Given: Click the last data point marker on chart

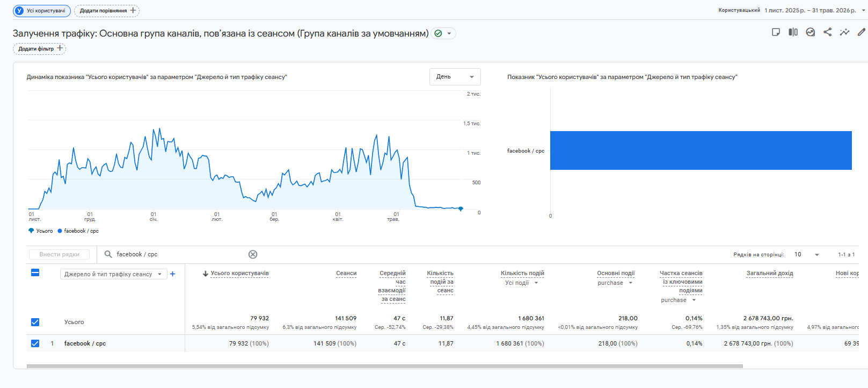Looking at the screenshot, I should [461, 209].
